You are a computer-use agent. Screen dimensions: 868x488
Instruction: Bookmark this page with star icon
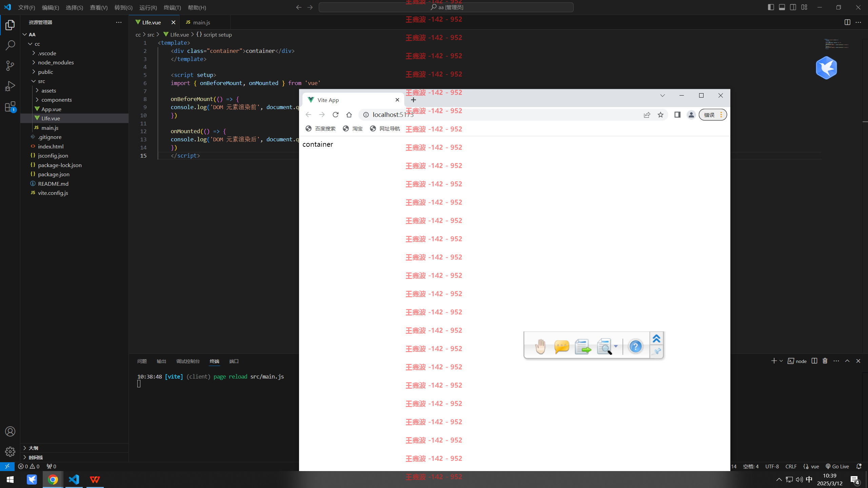click(x=660, y=115)
